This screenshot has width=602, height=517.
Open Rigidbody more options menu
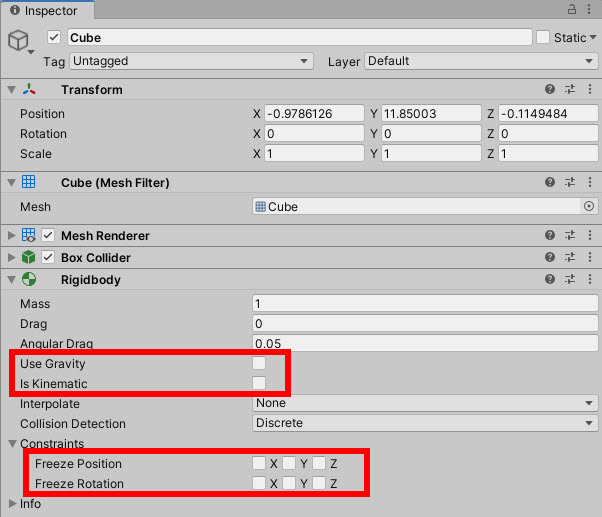pyautogui.click(x=590, y=279)
